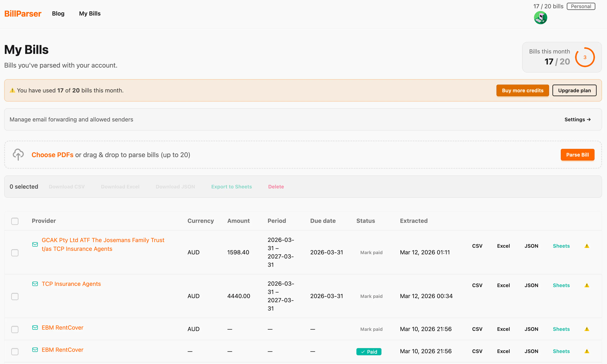The image size is (607, 364).
Task: Click email icon beside paid EBM RentCover
Action: 35,349
